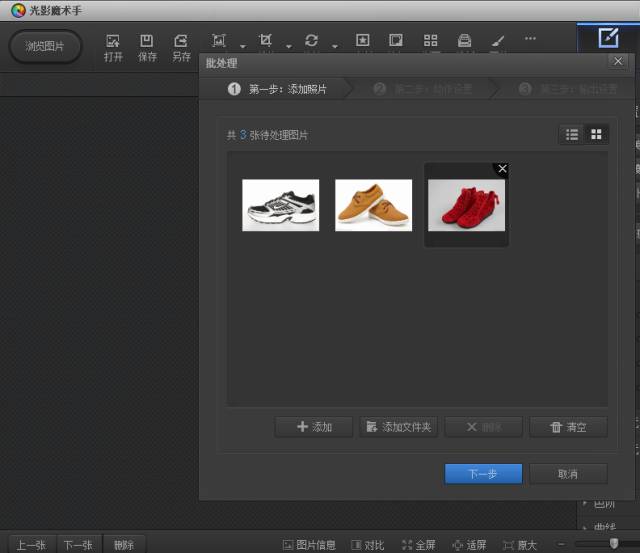Switch to thumbnail grid view in batch dialog
640x553 pixels.
[596, 134]
